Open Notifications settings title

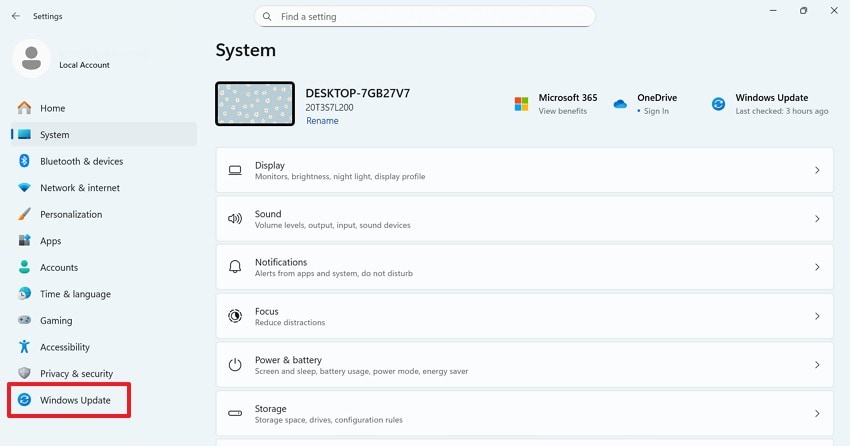281,262
